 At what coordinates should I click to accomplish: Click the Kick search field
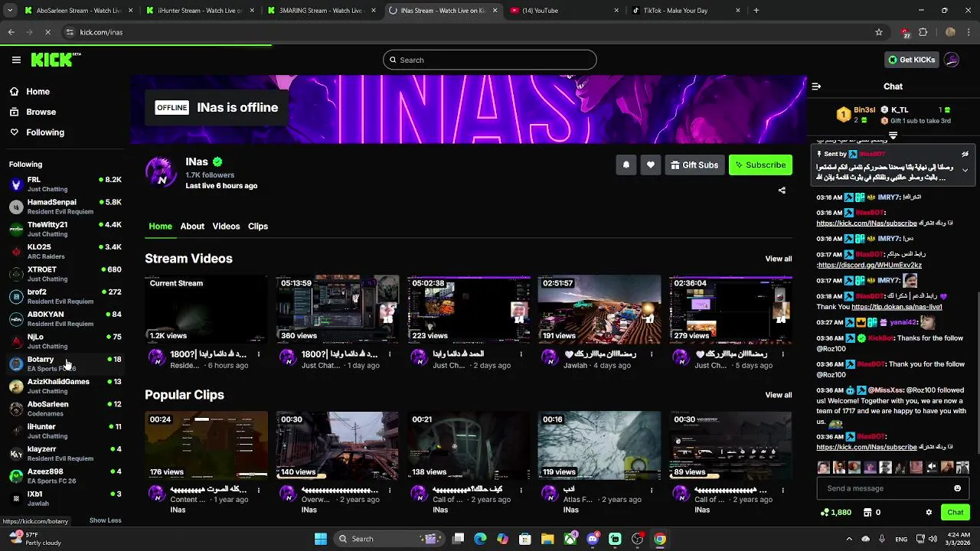click(x=490, y=60)
